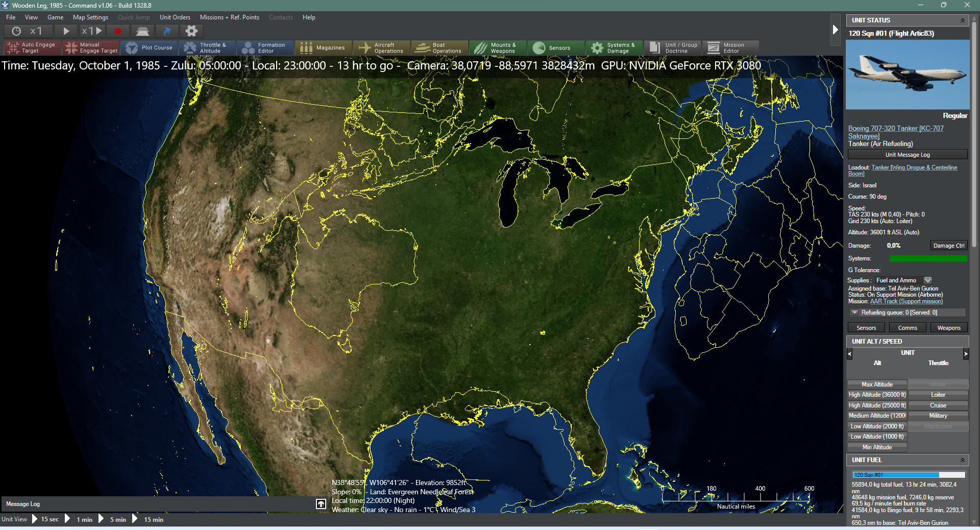Select High Altitude (36000 ft)
Image resolution: width=980 pixels, height=530 pixels.
click(877, 395)
